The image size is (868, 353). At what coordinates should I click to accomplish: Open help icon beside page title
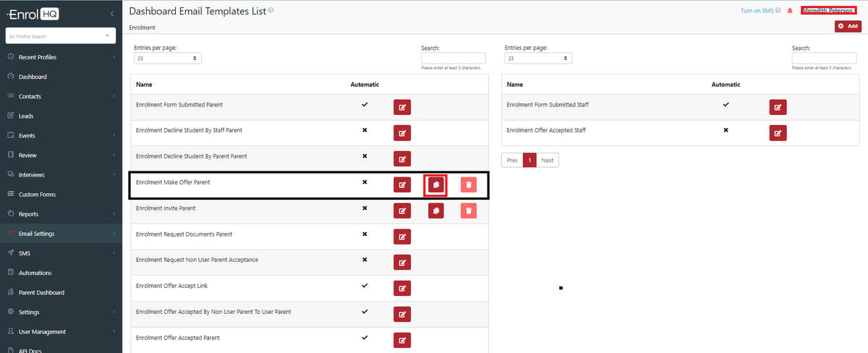(271, 12)
